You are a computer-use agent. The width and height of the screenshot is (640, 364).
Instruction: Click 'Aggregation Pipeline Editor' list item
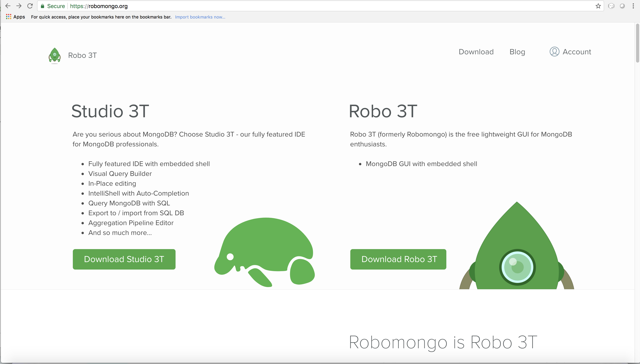(131, 223)
